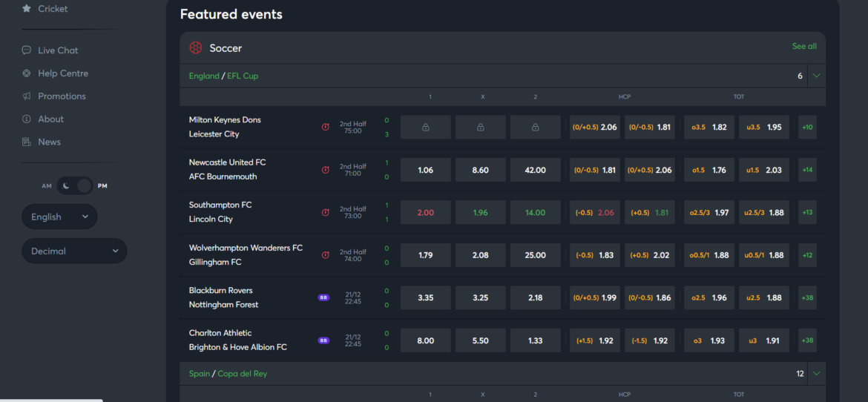Click bet builder badge for Blackburn Rovers
The width and height of the screenshot is (868, 402).
point(324,297)
